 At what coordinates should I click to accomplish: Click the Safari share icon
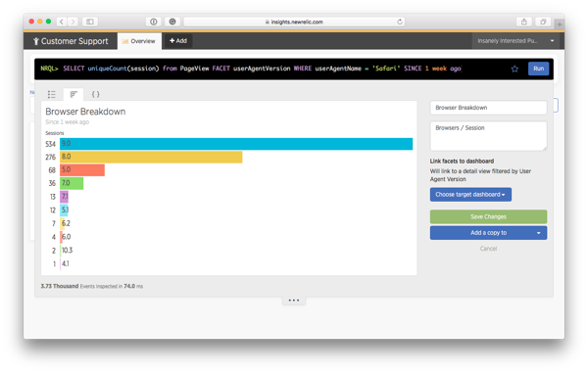point(524,22)
